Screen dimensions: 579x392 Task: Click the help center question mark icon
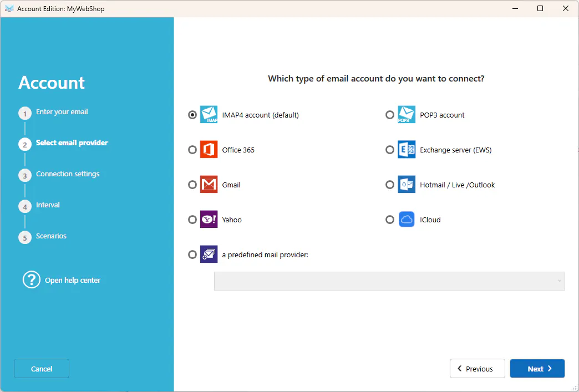tap(32, 280)
